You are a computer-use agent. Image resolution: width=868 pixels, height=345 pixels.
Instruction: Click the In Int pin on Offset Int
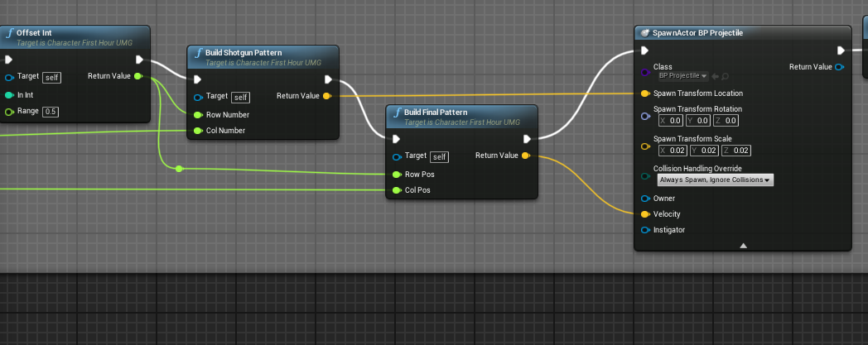pos(9,96)
